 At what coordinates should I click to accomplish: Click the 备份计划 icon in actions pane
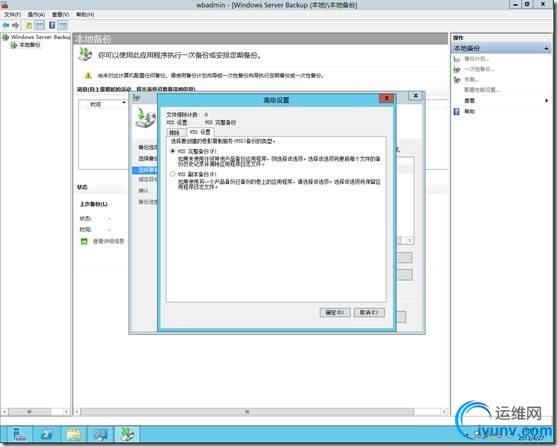(x=457, y=59)
